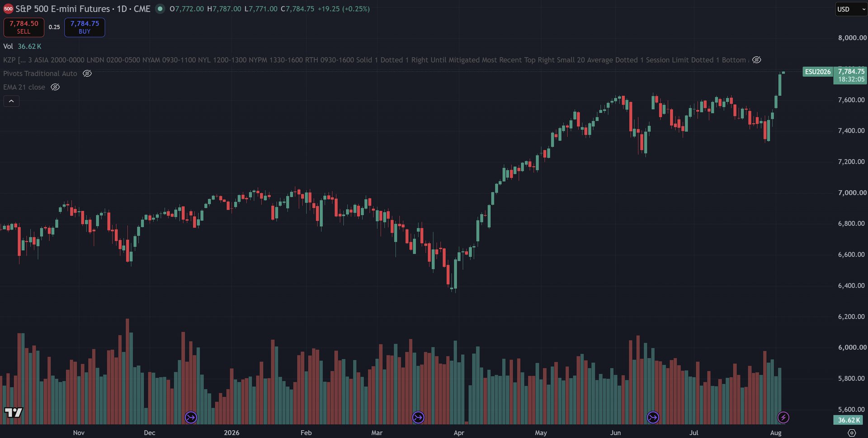Click the 36.62 K volume axis label
This screenshot has width=868, height=438.
tap(849, 420)
